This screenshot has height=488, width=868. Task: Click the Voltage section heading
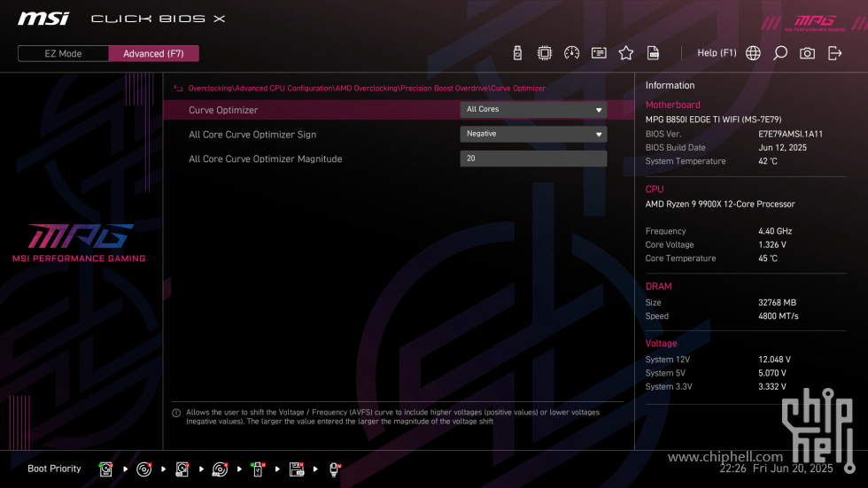(x=661, y=343)
